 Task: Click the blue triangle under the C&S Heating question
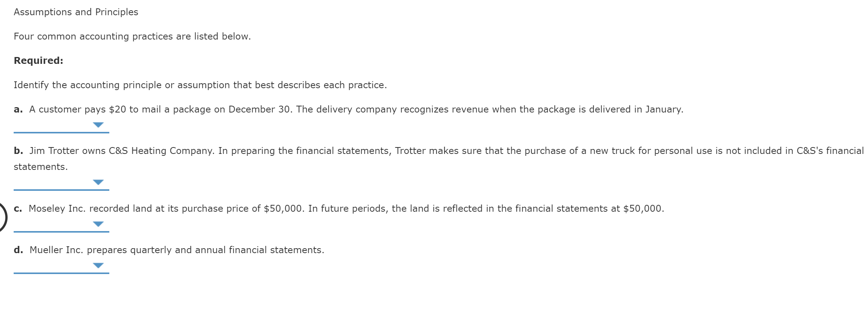point(99,182)
